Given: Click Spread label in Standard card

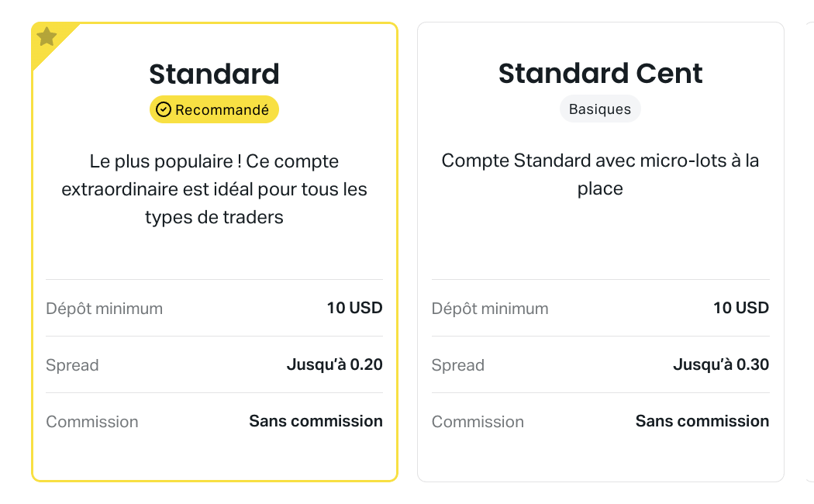Looking at the screenshot, I should pyautogui.click(x=72, y=365).
